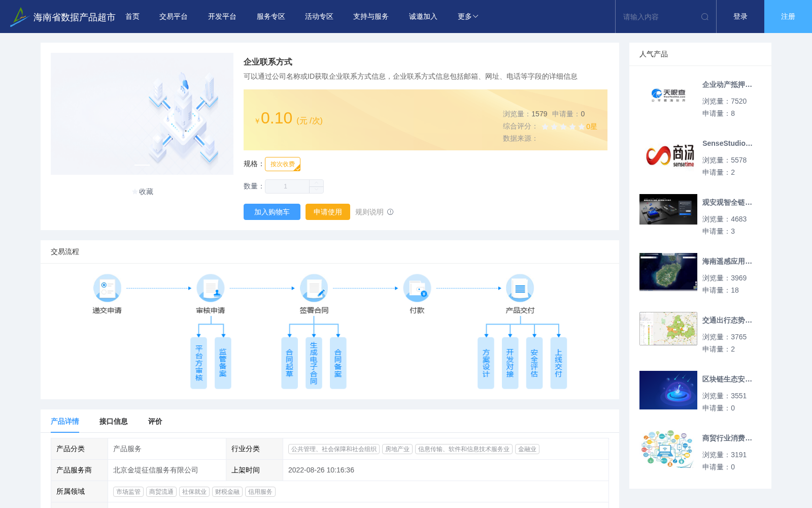Click the Hainan data supermarket logo
Screen dimensions: 812x508
(19, 17)
